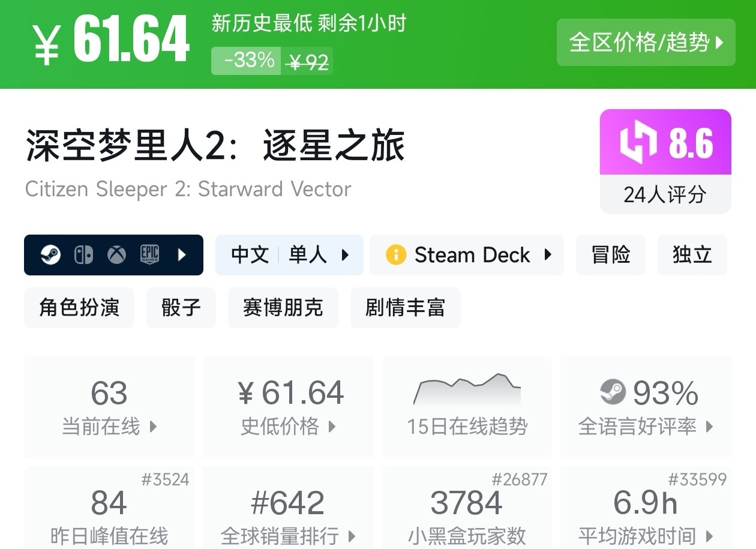Open 史低价格 lowest price history
Screen dimensions: 756x549
click(x=288, y=407)
